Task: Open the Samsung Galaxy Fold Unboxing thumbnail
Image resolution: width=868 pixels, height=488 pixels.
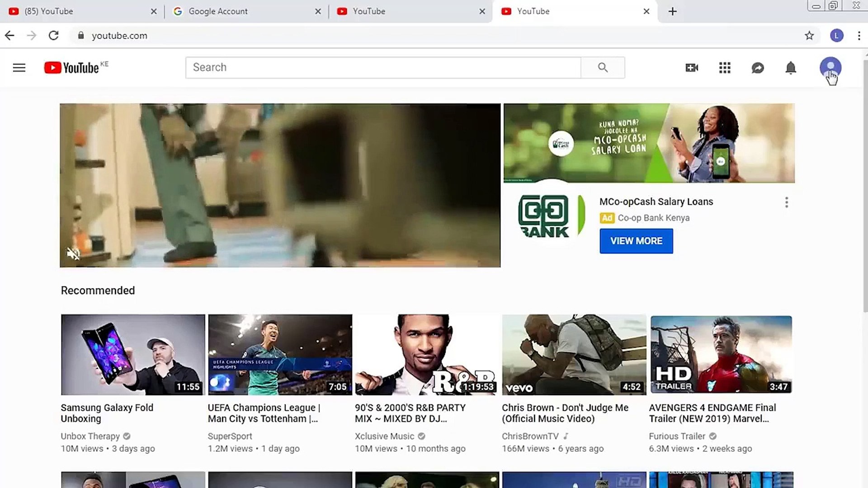Action: (132, 354)
